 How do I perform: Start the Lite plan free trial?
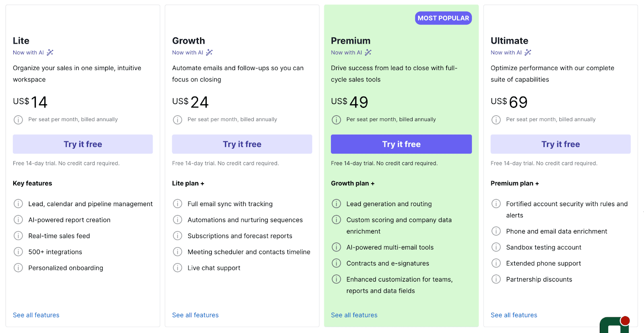coord(83,144)
